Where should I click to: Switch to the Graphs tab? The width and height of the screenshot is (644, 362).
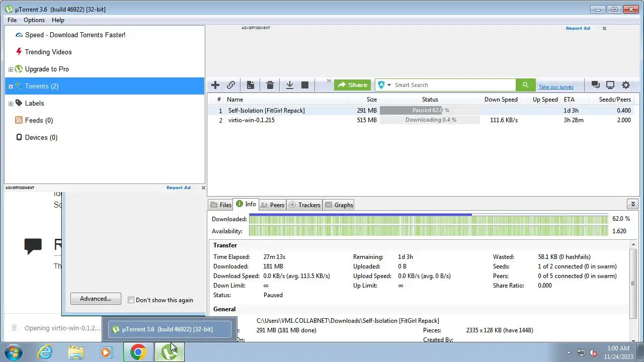click(x=339, y=205)
